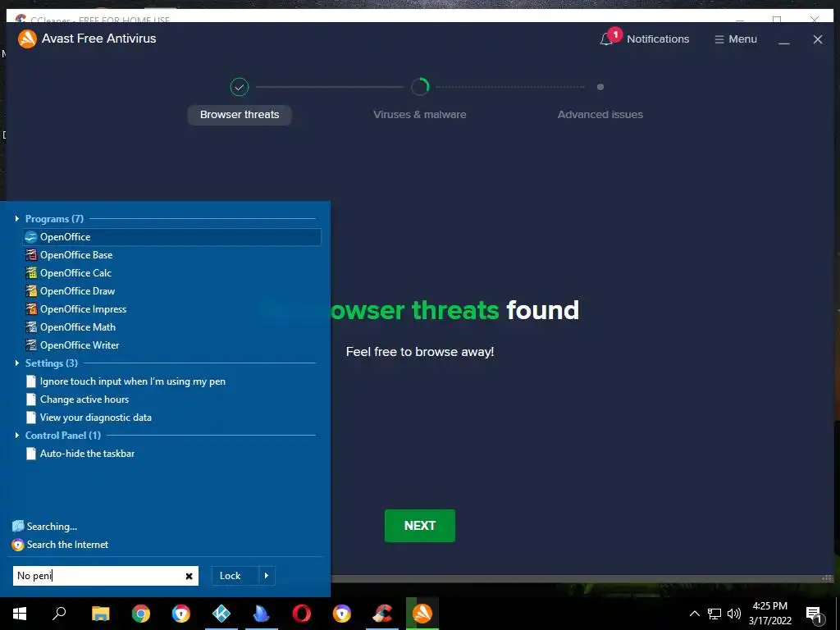Open File Explorer from taskbar

pyautogui.click(x=100, y=614)
